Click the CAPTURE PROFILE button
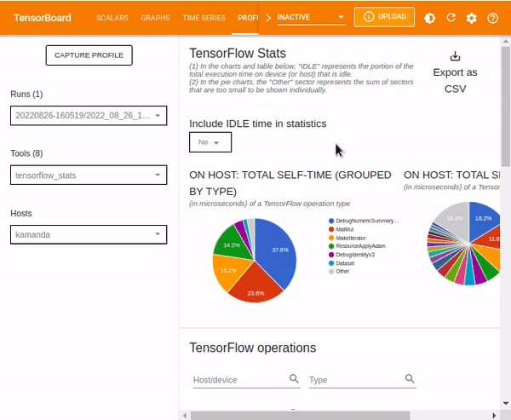Screen dimensions: 511x420 point(89,55)
